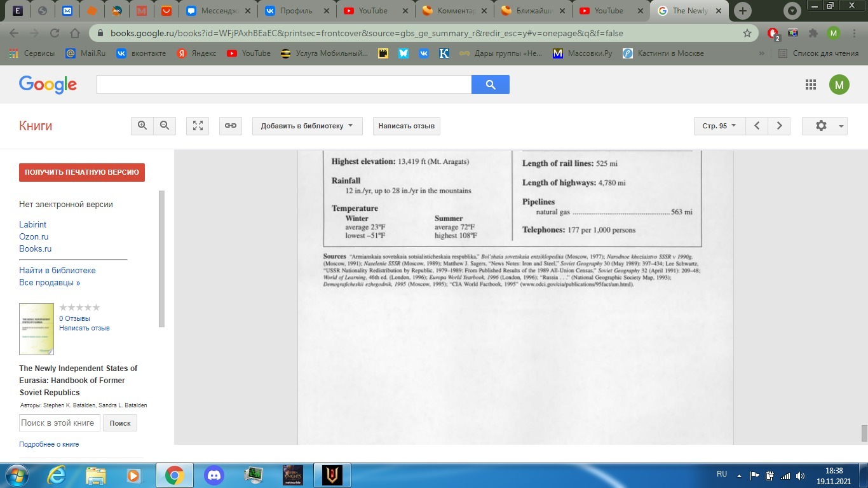Go to the previous book page
The image size is (868, 488).
[757, 126]
